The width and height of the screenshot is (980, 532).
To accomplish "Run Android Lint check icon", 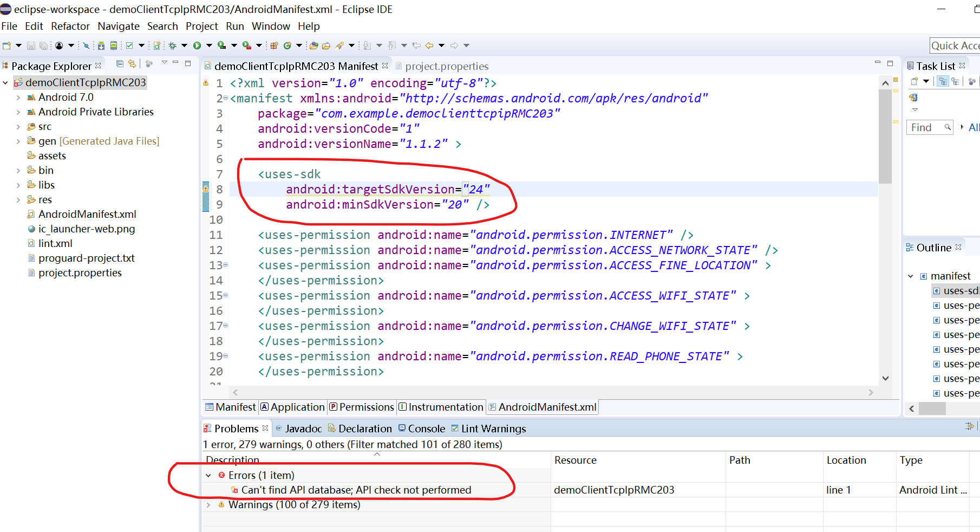I will click(129, 46).
